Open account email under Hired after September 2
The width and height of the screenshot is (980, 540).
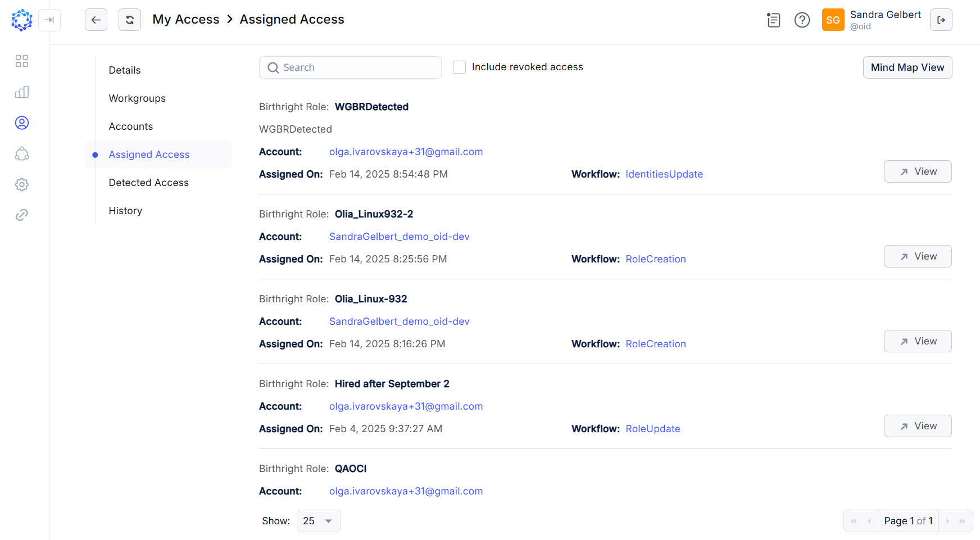[x=406, y=406]
